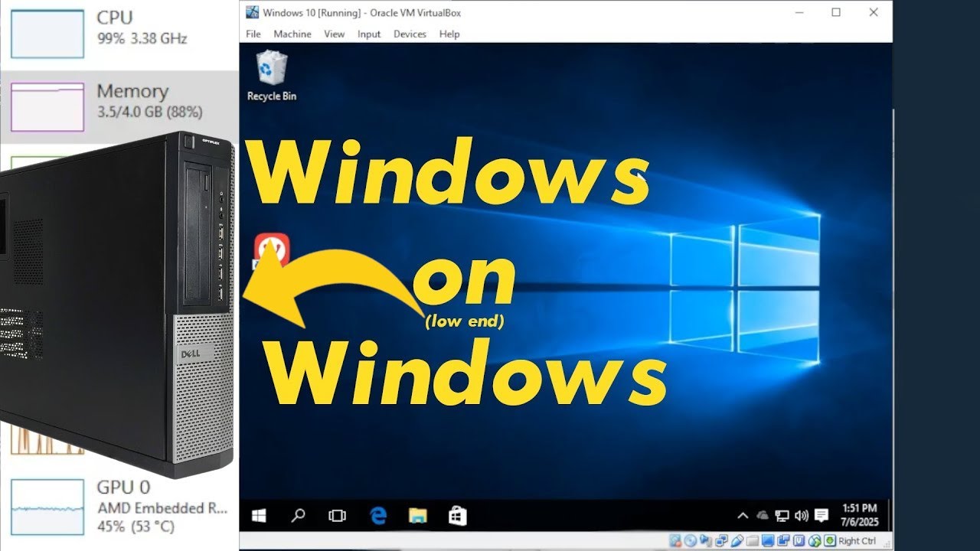Screen dimensions: 980x551
Task: Click the OneDrive cloud tray icon
Action: [763, 516]
